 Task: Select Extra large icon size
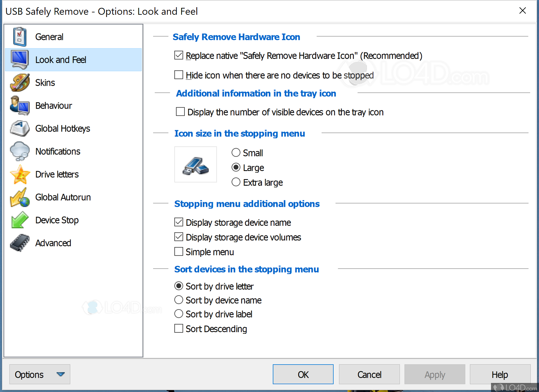tap(236, 182)
